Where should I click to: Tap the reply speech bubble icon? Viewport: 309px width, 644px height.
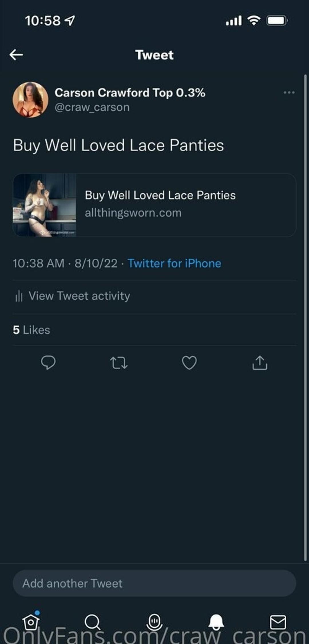[x=48, y=363]
